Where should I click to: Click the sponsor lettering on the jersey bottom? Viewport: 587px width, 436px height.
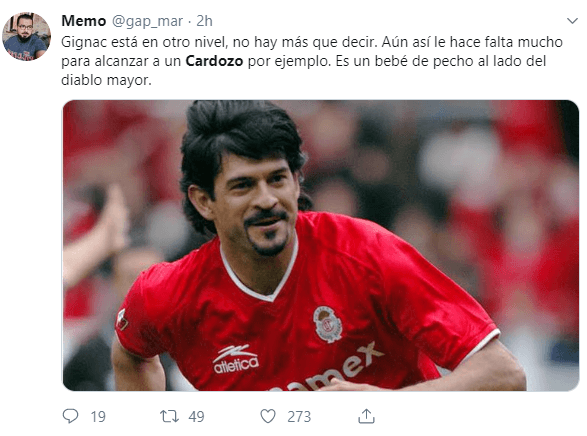[x=329, y=370]
